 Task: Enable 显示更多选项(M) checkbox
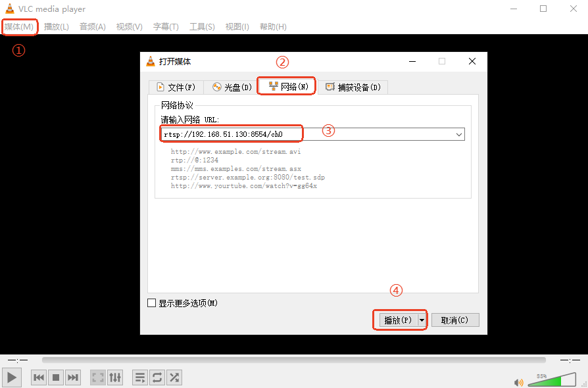click(x=151, y=303)
